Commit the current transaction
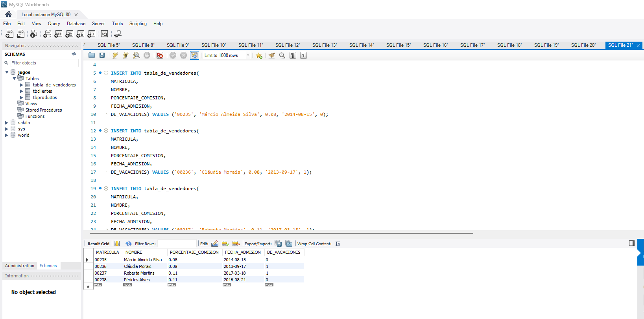Viewport: 644px width, 319px height. 173,55
